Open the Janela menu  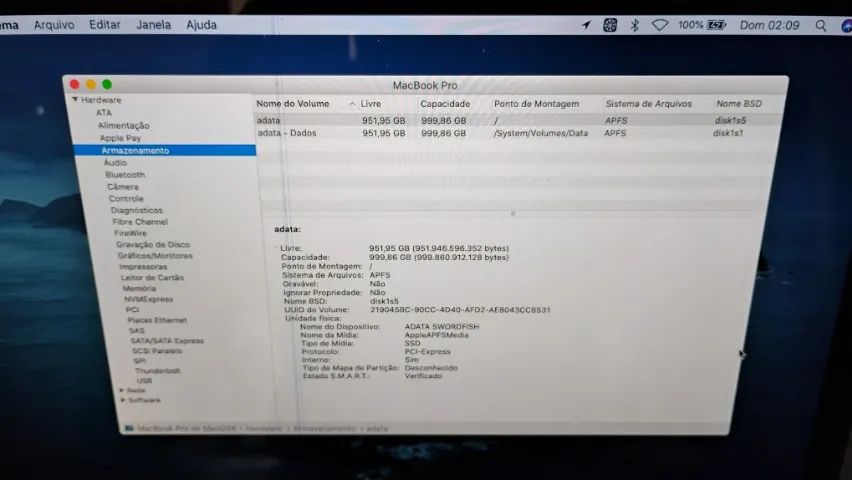click(x=153, y=25)
